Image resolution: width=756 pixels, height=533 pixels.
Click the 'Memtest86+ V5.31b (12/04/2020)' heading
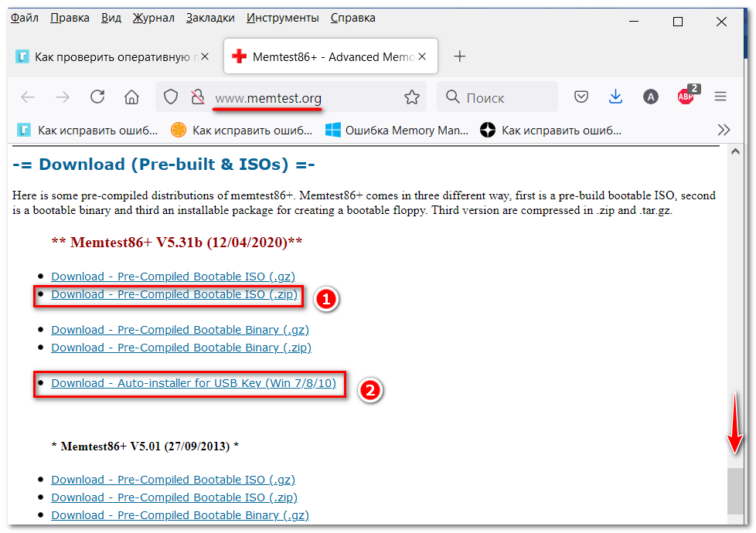pyautogui.click(x=176, y=242)
